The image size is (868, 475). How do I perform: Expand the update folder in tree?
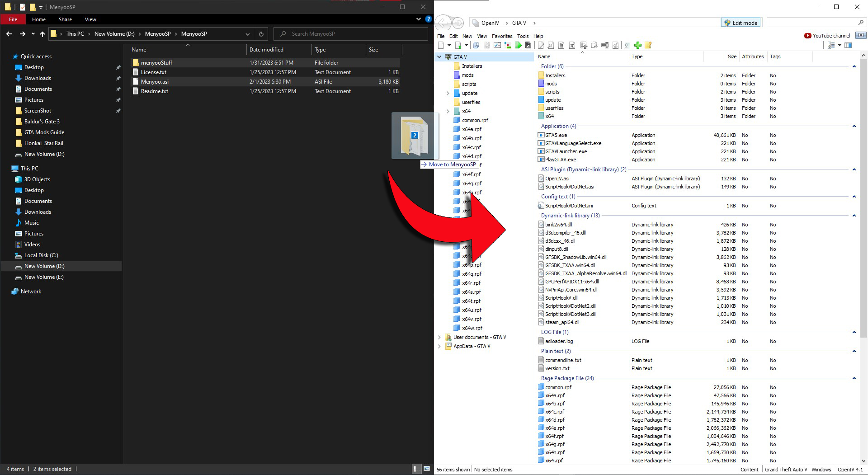click(x=448, y=93)
